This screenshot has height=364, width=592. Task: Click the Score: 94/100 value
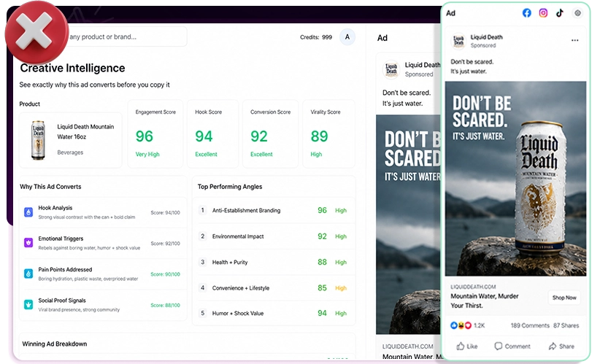tap(166, 213)
